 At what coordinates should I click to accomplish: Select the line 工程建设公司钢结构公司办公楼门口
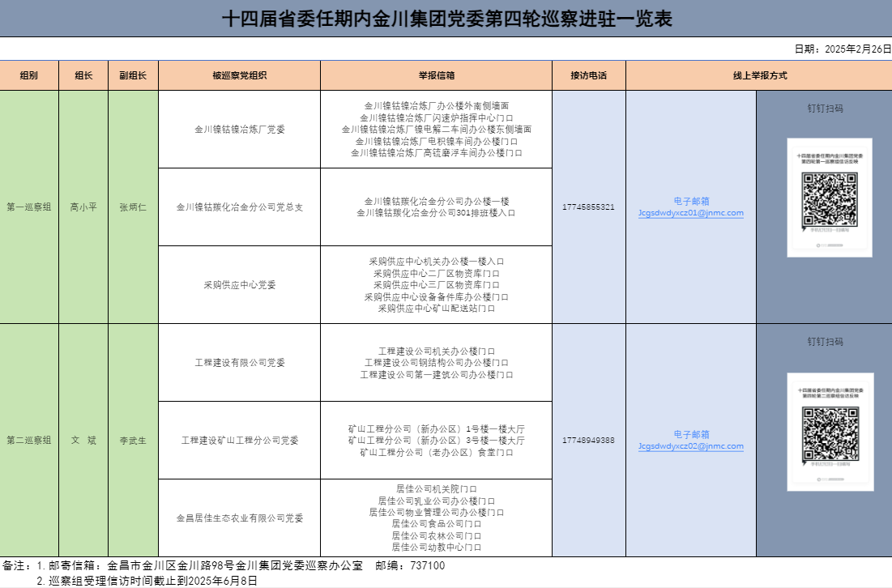coord(437,363)
